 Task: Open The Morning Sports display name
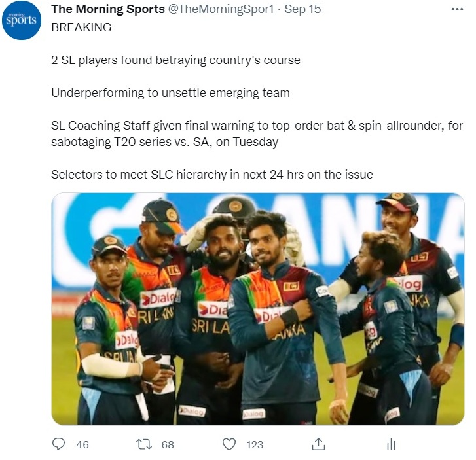108,9
